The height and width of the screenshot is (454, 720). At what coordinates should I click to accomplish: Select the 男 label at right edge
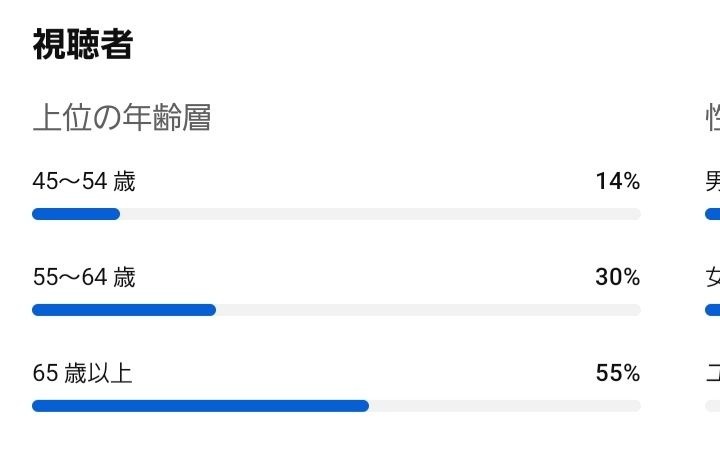click(713, 181)
